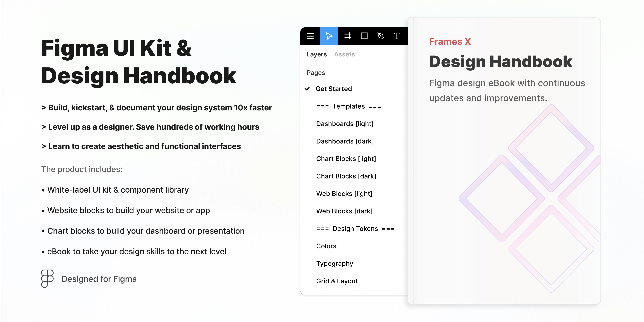Click 'eBook to take your design skills' bullet
Viewport: 644px width, 322px height.
[x=134, y=251]
